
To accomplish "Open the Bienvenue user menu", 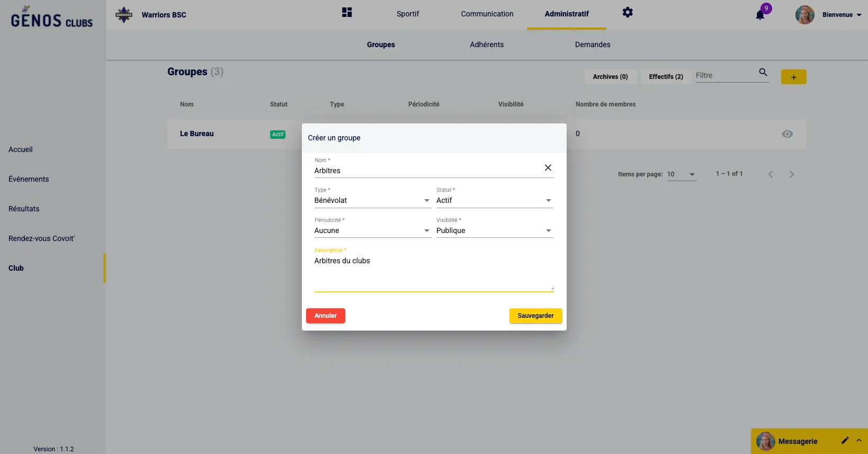I will point(841,15).
